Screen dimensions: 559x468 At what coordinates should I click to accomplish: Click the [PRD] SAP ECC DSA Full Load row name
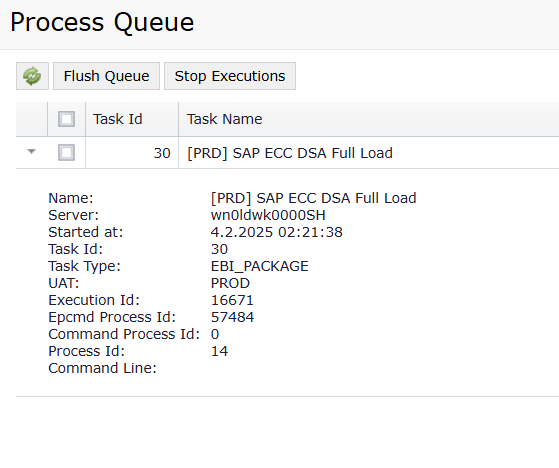pyautogui.click(x=290, y=153)
